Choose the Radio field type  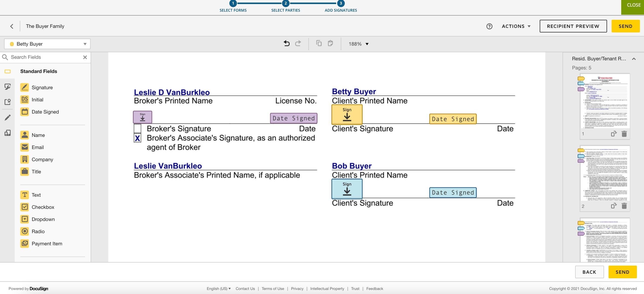pyautogui.click(x=38, y=231)
